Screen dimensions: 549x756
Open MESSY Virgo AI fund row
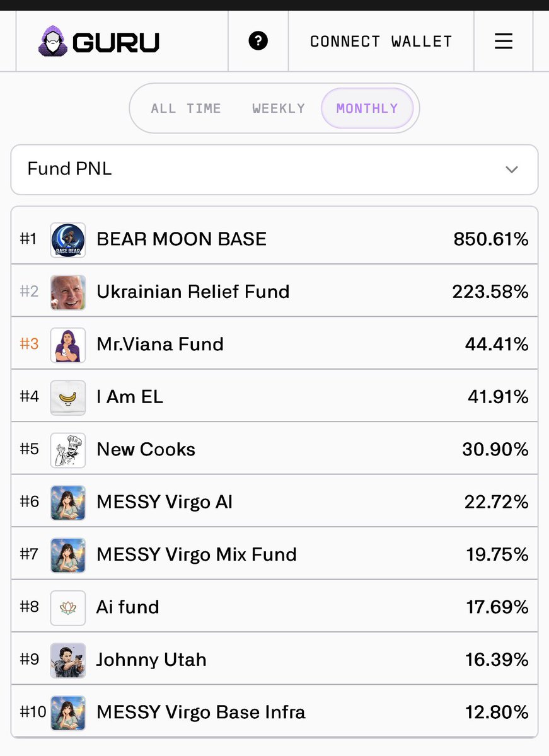pyautogui.click(x=274, y=501)
